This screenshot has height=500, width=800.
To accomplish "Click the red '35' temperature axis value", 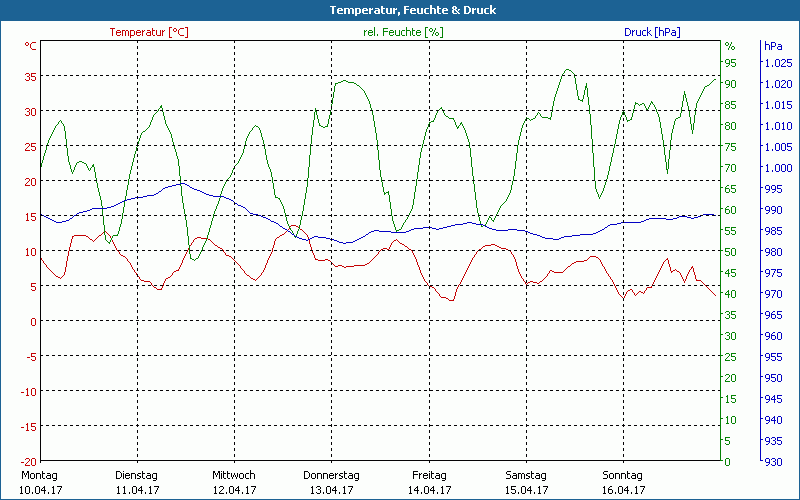I will point(31,77).
